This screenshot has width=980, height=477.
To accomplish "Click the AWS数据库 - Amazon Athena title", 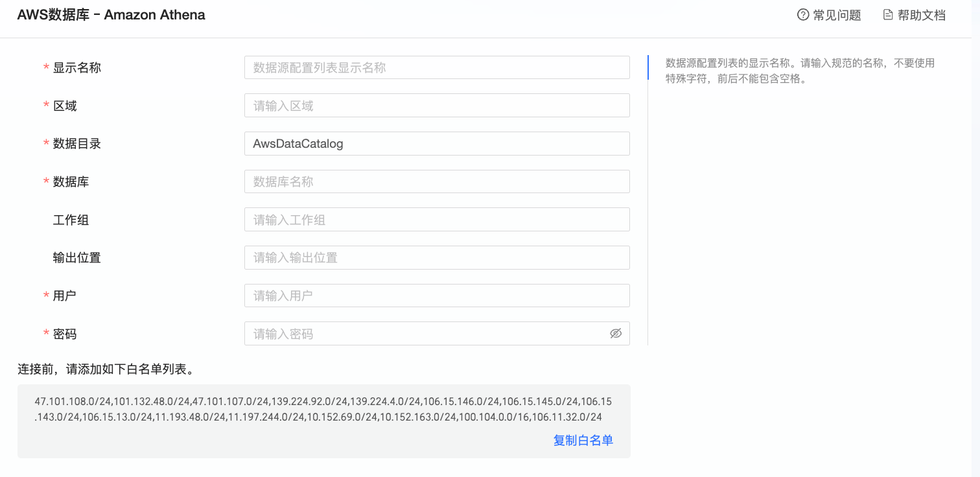I will (x=111, y=15).
